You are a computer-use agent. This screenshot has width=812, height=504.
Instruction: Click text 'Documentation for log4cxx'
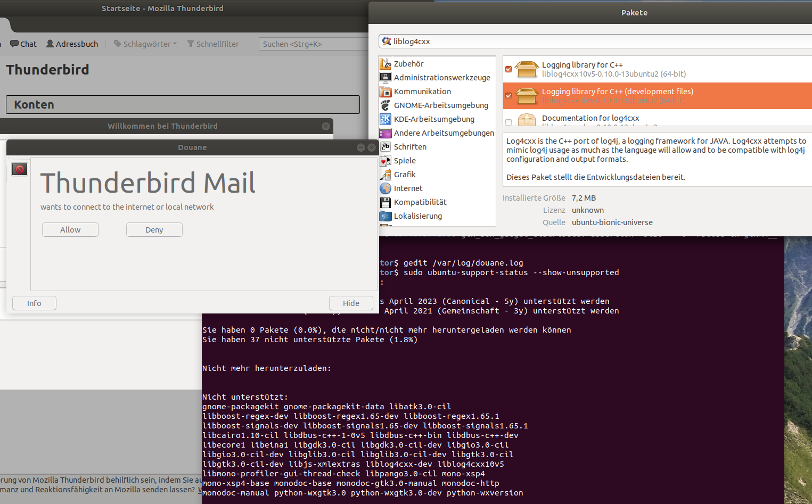(590, 118)
